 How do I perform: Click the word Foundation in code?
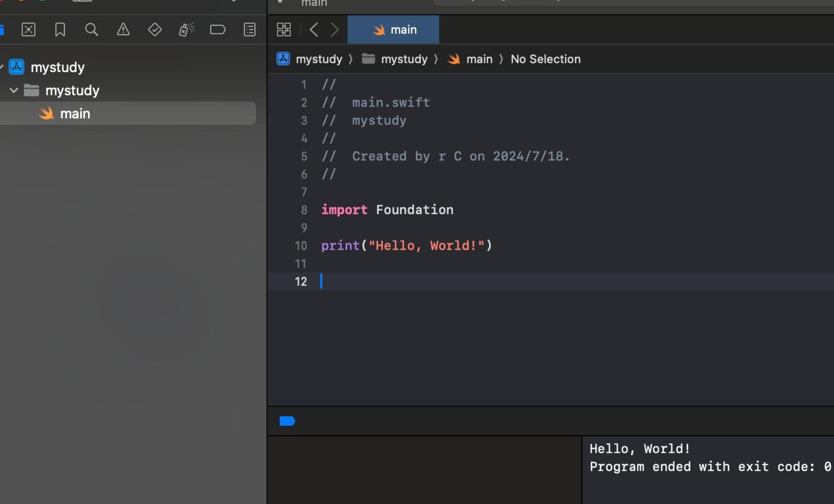tap(415, 210)
